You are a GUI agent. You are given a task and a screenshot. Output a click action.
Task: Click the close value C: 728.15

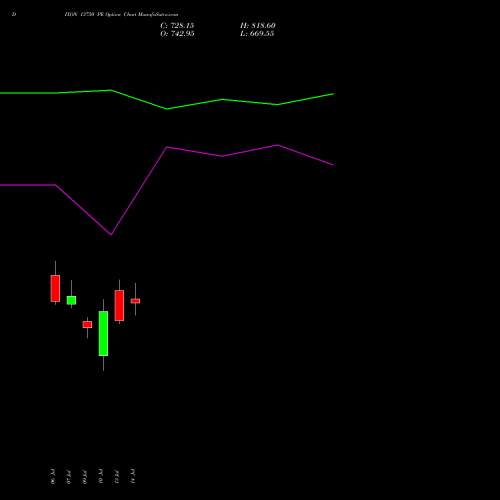(177, 26)
